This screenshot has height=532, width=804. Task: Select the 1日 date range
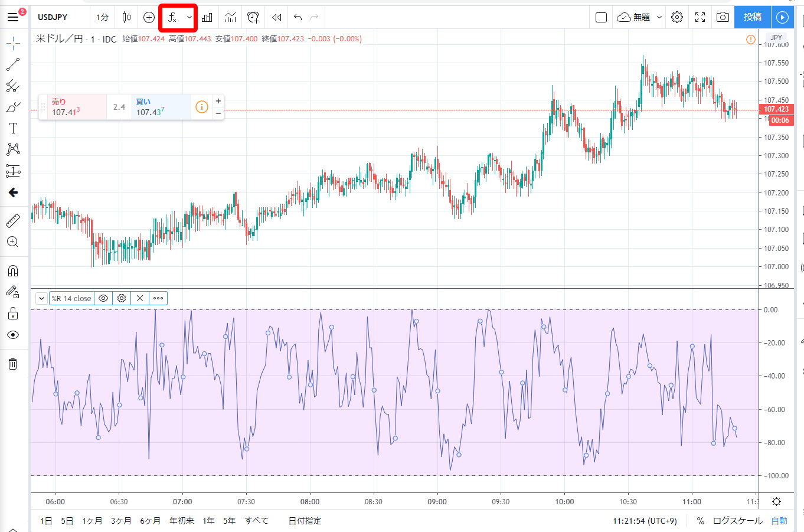[x=46, y=521]
